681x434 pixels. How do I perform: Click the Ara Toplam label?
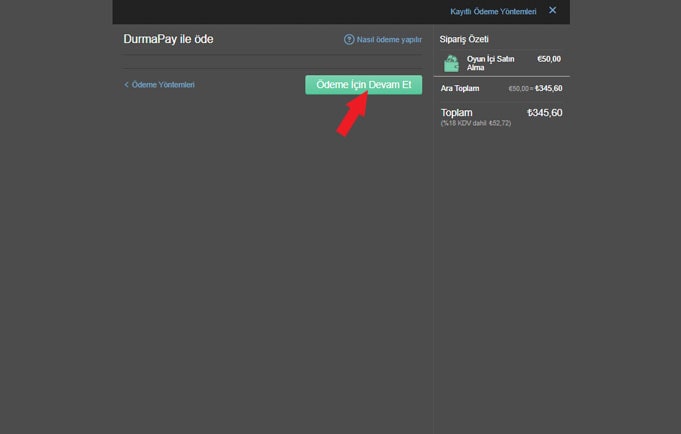coord(460,88)
